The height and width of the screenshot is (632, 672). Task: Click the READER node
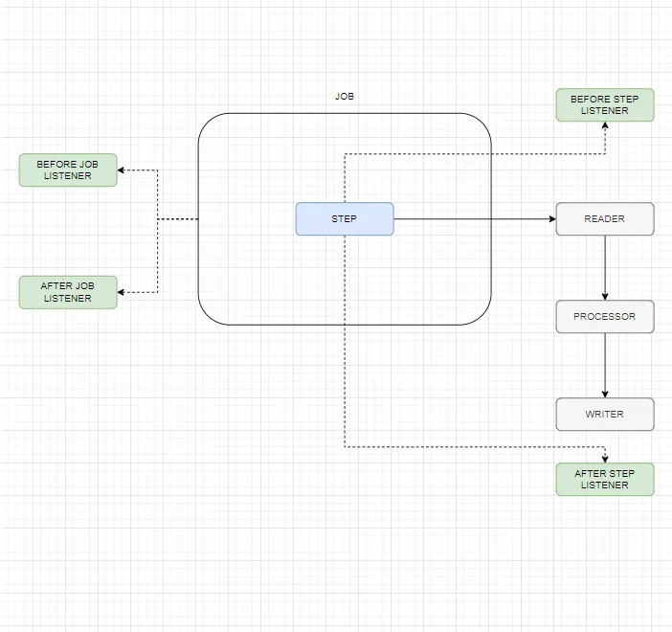point(604,219)
